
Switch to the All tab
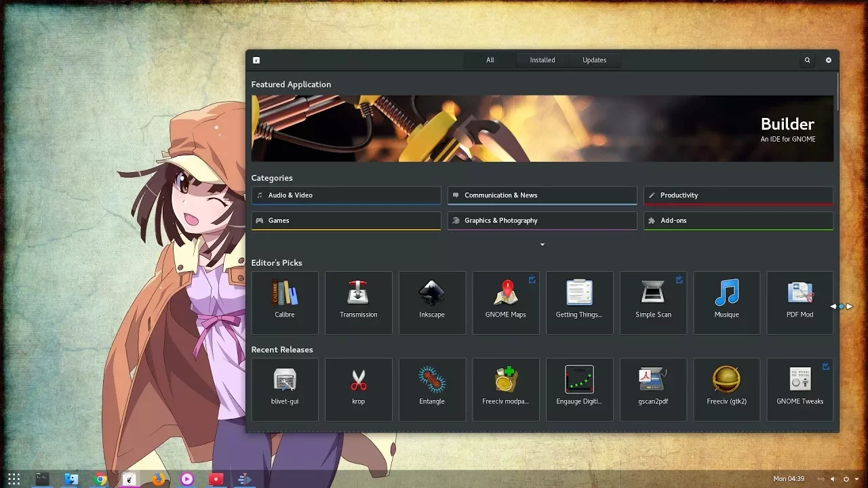[x=490, y=60]
